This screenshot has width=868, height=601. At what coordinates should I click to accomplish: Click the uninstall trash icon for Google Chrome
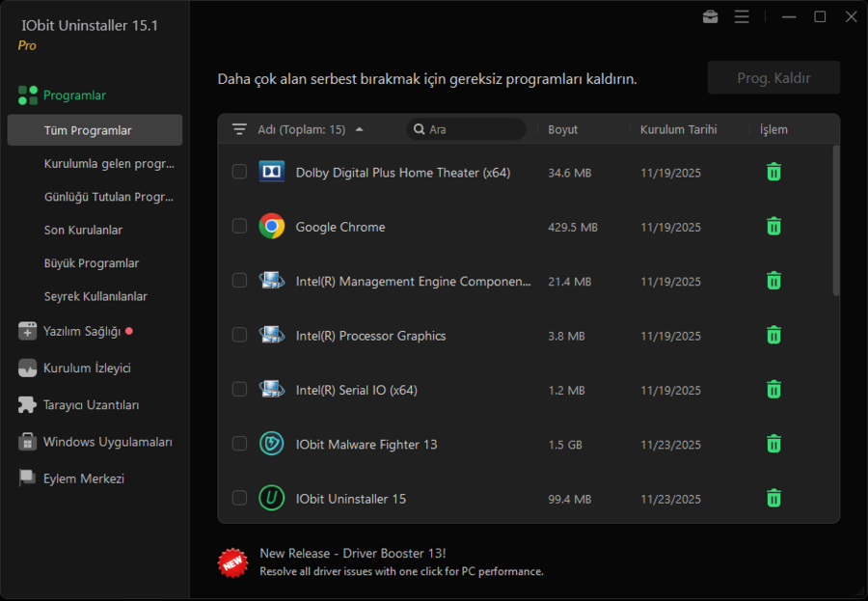click(773, 226)
